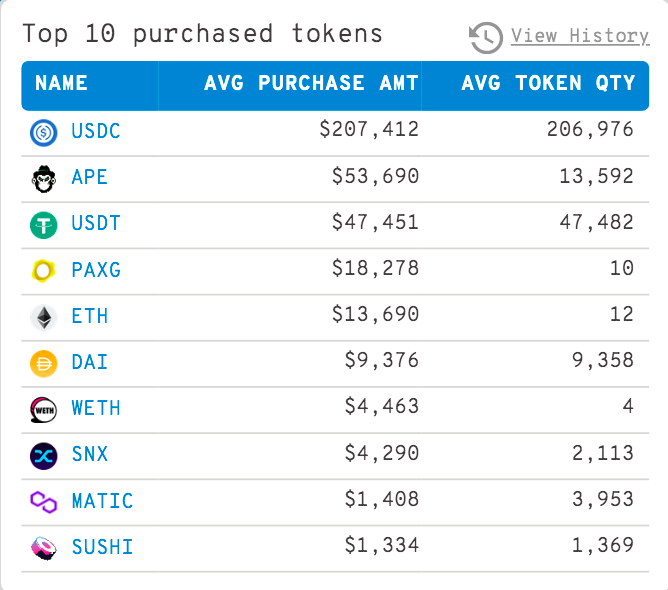Select the SUSHI token name

[x=102, y=548]
